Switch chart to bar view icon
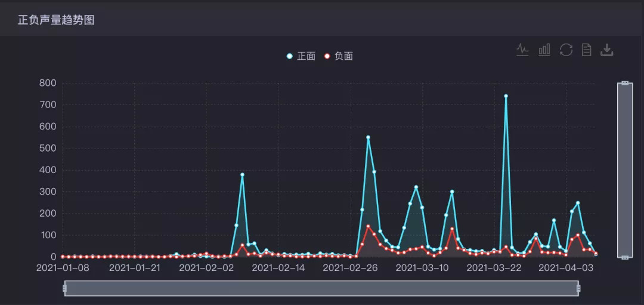The width and height of the screenshot is (644, 305). tap(544, 50)
